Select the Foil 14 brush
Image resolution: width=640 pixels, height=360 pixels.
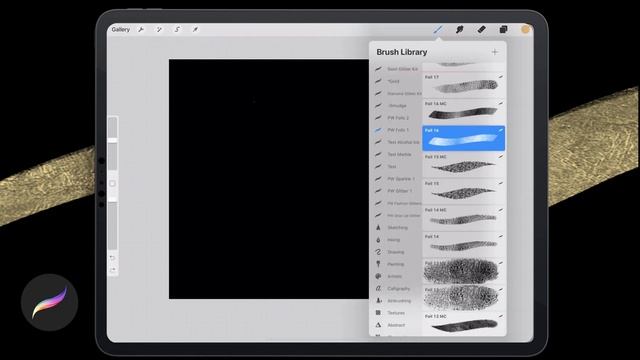click(464, 244)
